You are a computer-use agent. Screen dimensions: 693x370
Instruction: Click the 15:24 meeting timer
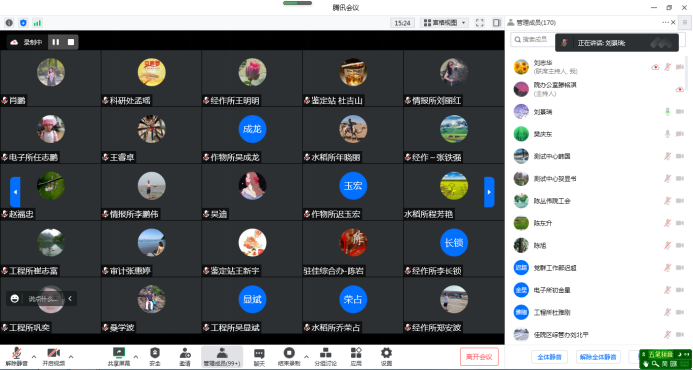tap(403, 23)
